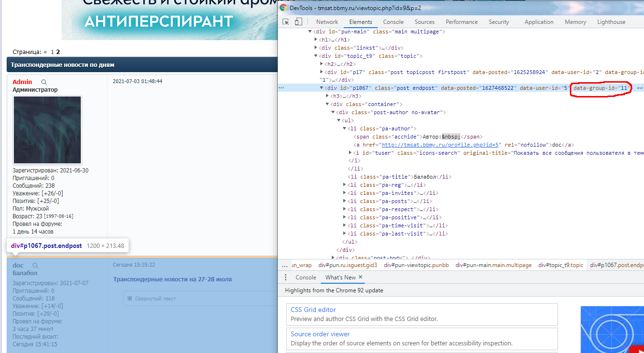Open the Performance tab
The image size is (644, 353).
tap(462, 22)
